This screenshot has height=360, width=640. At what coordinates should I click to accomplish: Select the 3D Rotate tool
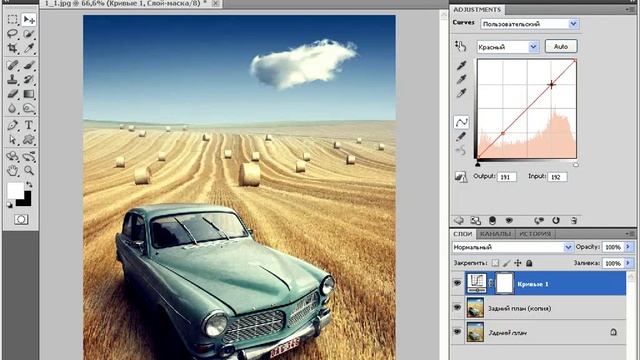13,156
